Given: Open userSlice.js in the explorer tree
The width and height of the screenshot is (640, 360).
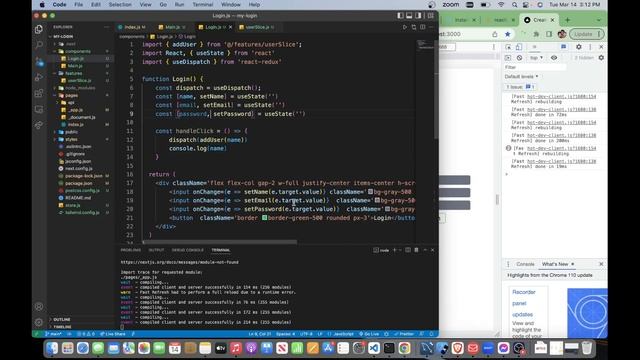Looking at the screenshot, I should pyautogui.click(x=80, y=80).
